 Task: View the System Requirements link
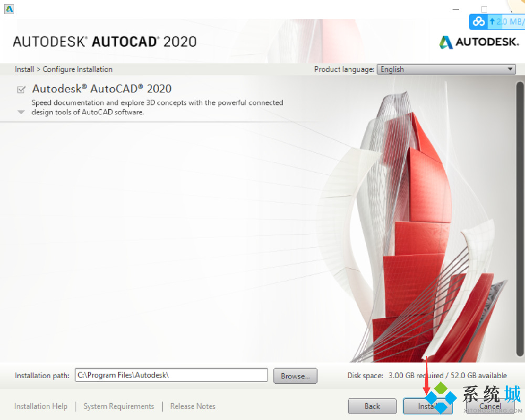(x=119, y=406)
